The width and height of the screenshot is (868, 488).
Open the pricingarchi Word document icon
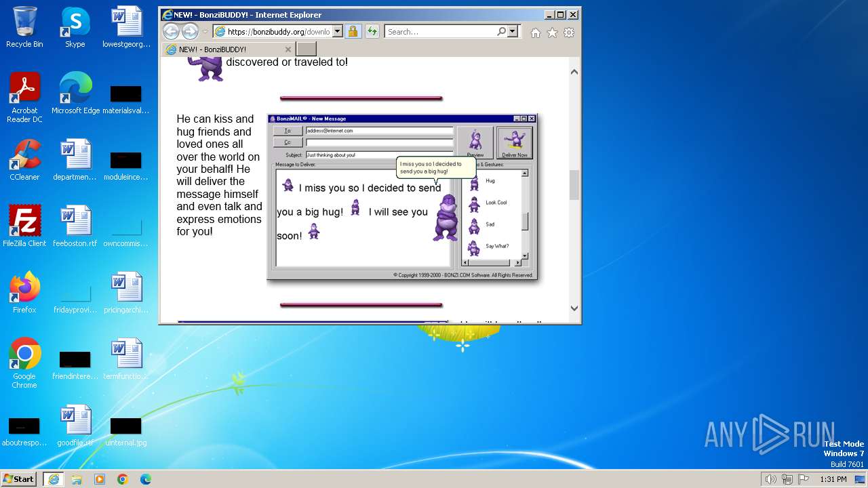coord(126,293)
